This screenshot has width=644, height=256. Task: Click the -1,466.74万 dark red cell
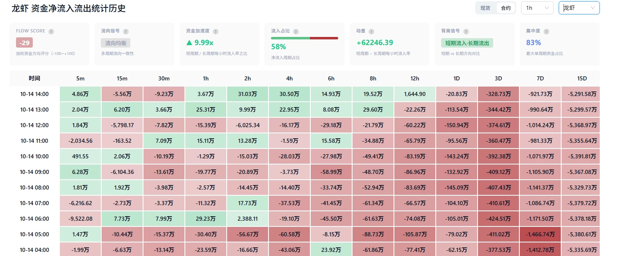(x=540, y=234)
